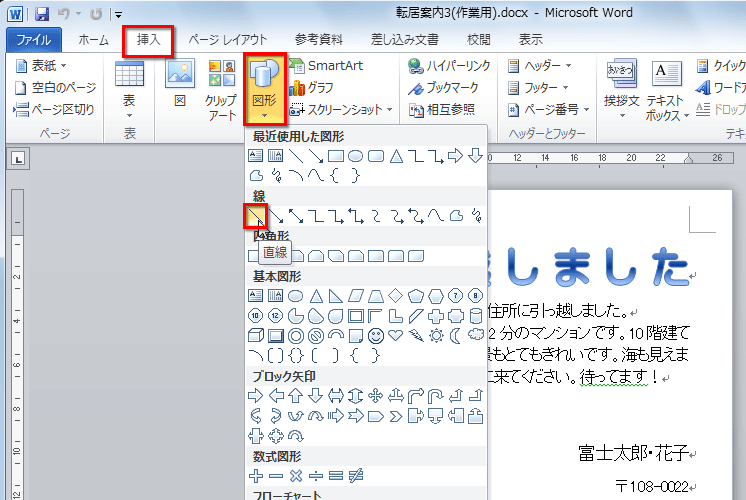
Task: Click the name line 富士太郎・花子
Action: (634, 452)
